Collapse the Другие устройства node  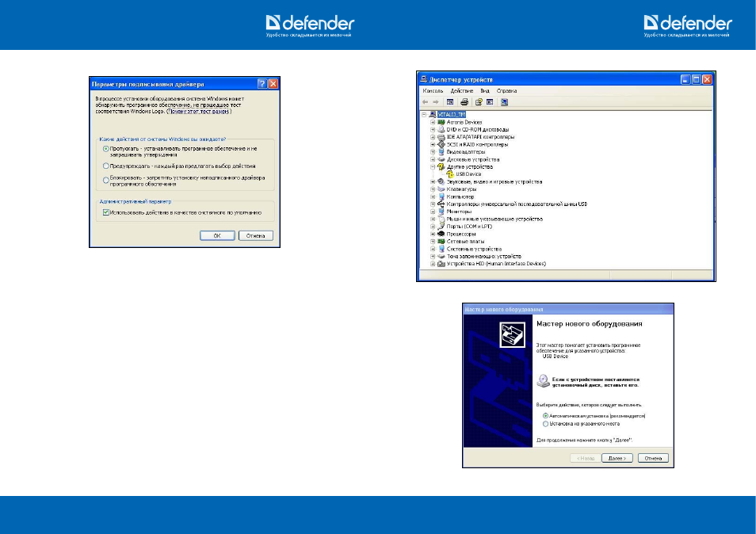coord(433,166)
